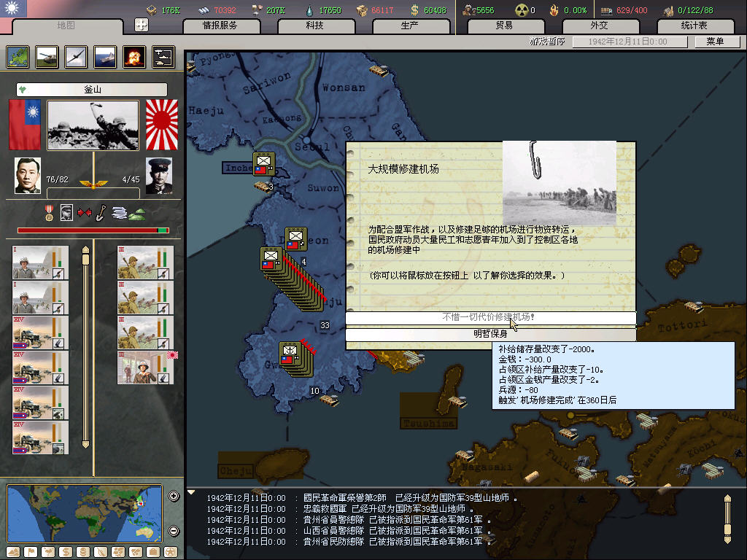Click the red converging arrows modifier icon
The height and width of the screenshot is (560, 747).
point(85,212)
